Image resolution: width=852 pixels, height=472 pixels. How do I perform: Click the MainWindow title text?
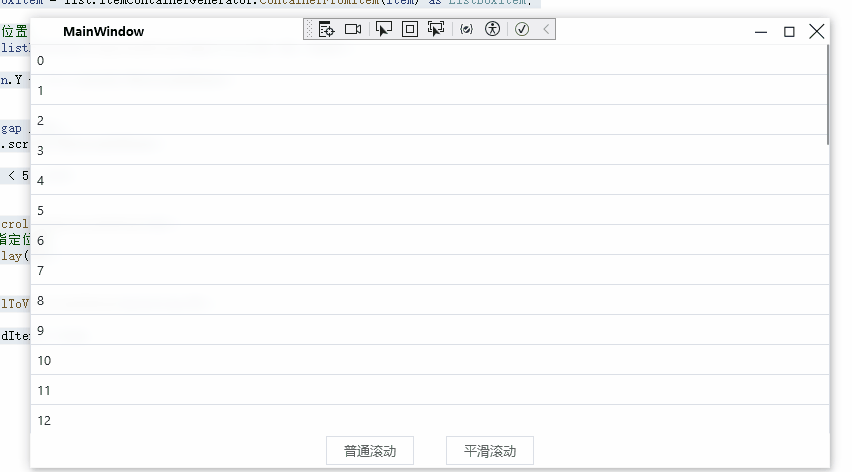click(103, 32)
